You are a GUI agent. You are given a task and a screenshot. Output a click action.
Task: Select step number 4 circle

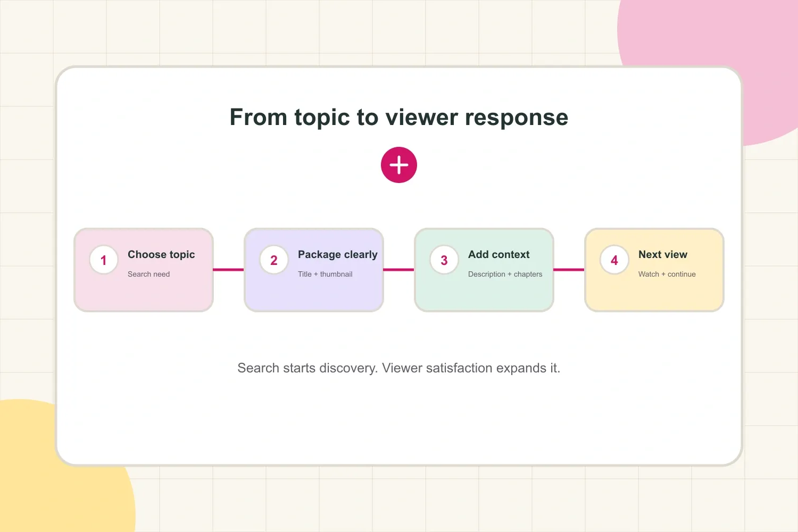pyautogui.click(x=614, y=260)
